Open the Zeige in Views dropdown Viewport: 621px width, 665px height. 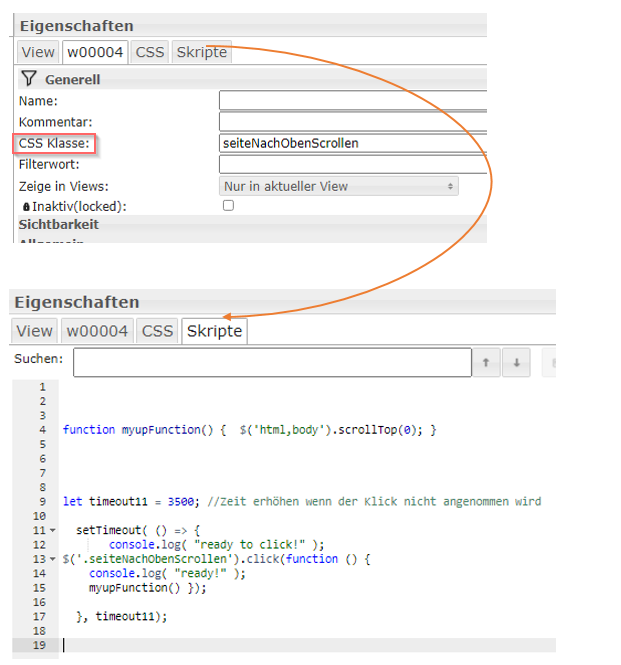pyautogui.click(x=338, y=186)
